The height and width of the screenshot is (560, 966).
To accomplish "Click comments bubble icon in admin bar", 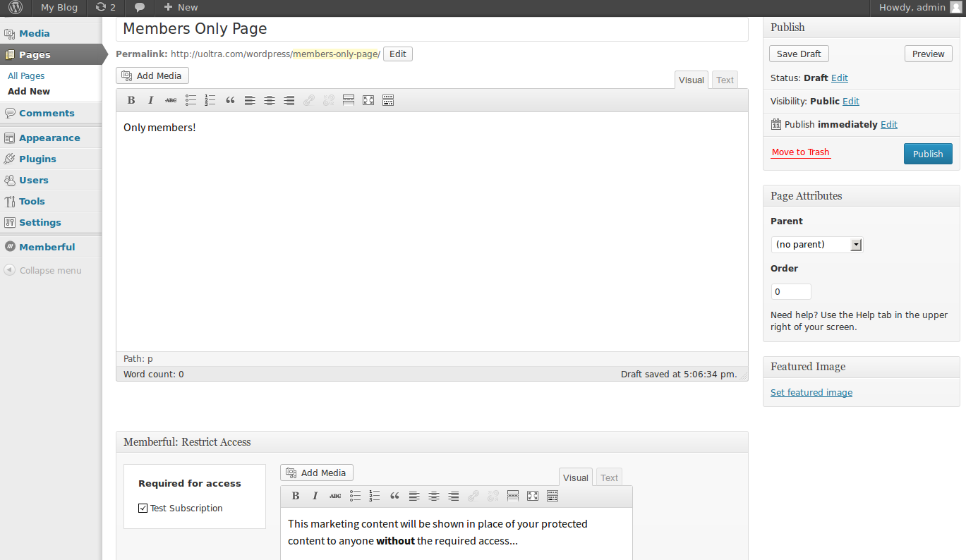I will [x=140, y=8].
